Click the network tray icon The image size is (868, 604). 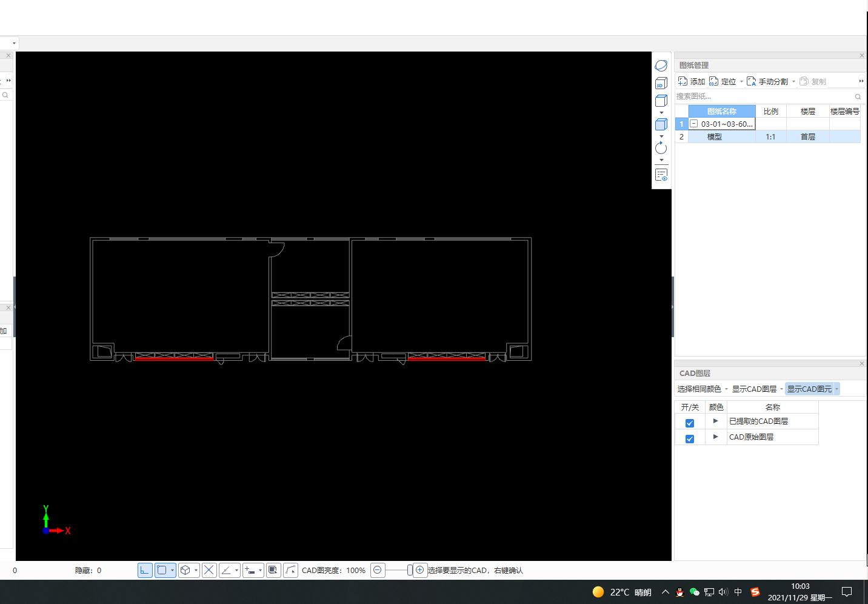tap(709, 592)
